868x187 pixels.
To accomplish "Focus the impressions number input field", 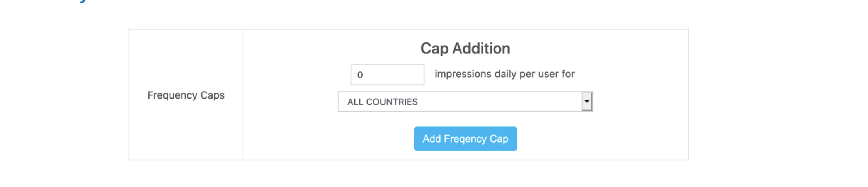I will point(387,75).
